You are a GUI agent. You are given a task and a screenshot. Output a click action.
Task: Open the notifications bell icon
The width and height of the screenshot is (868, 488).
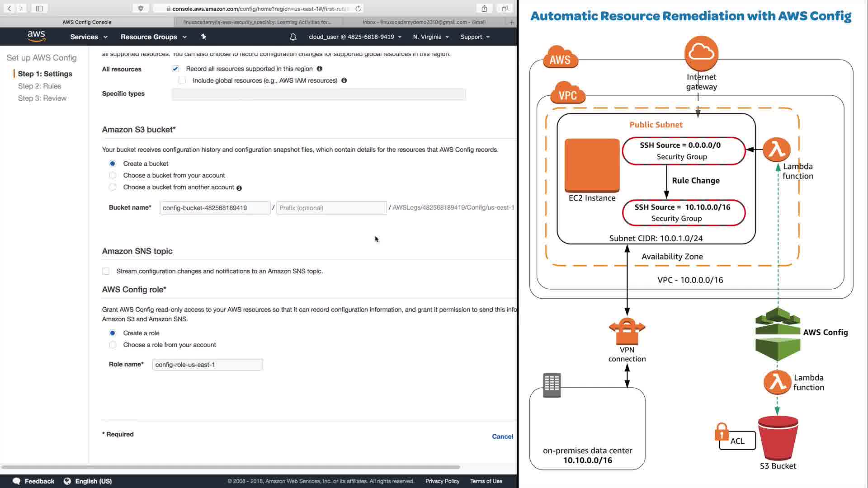[x=293, y=37]
